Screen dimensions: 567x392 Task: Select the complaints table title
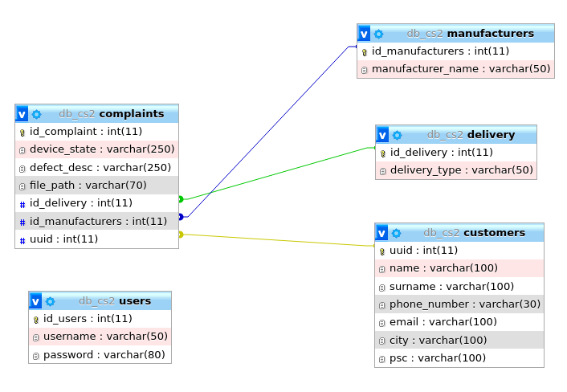tap(132, 114)
